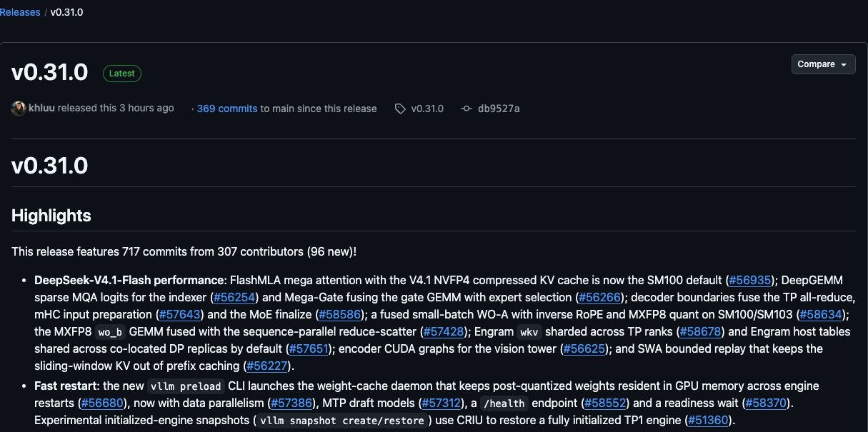Go to Releases breadcrumb link
The image size is (868, 432).
pyautogui.click(x=20, y=12)
